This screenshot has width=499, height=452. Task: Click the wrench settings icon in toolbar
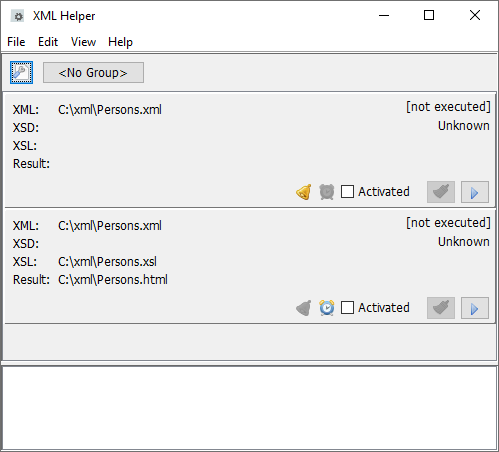pos(21,72)
